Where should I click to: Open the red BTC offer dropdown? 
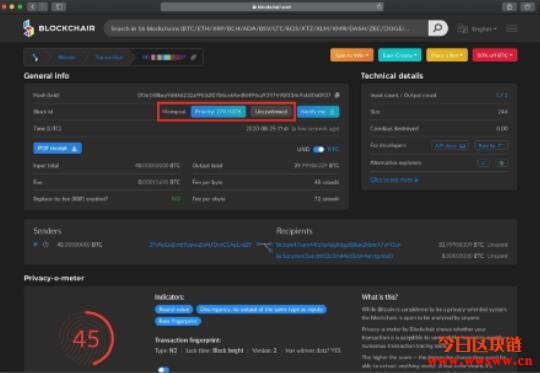click(495, 55)
